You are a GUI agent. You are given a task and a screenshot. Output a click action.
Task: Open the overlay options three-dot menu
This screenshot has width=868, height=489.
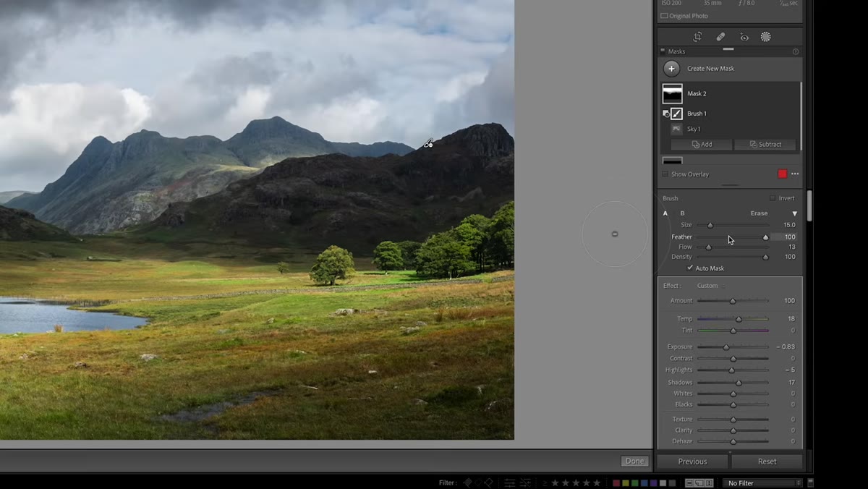795,174
